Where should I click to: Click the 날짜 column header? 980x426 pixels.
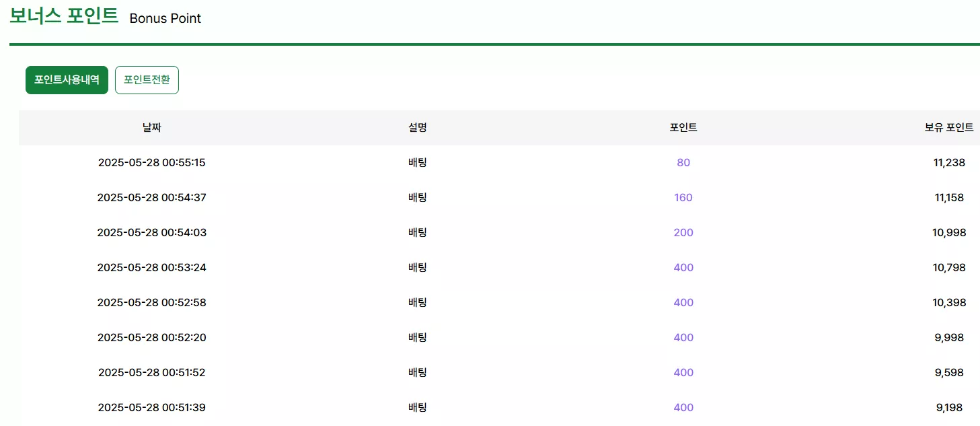(151, 128)
